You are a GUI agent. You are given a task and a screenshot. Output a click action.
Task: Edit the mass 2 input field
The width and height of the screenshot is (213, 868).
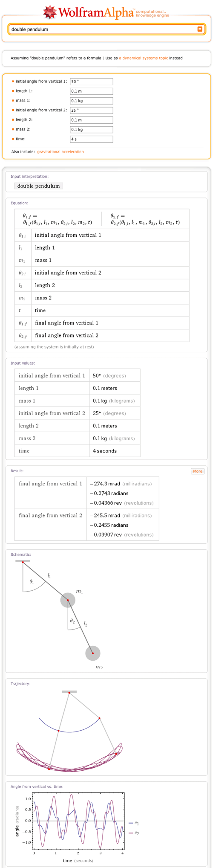tap(92, 130)
